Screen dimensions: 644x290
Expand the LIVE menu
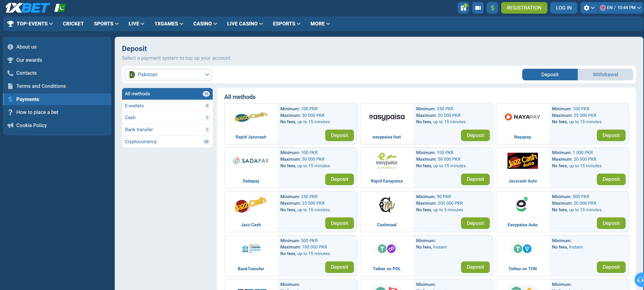[136, 24]
